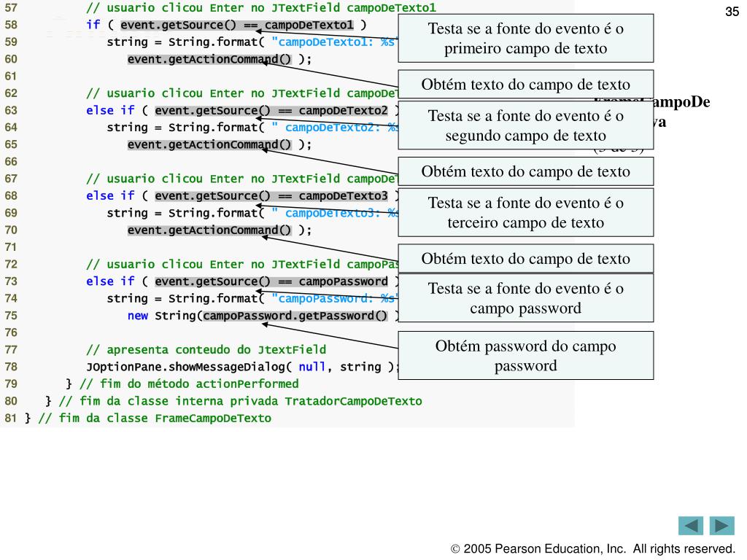Click the next slide arrow button

722,526
